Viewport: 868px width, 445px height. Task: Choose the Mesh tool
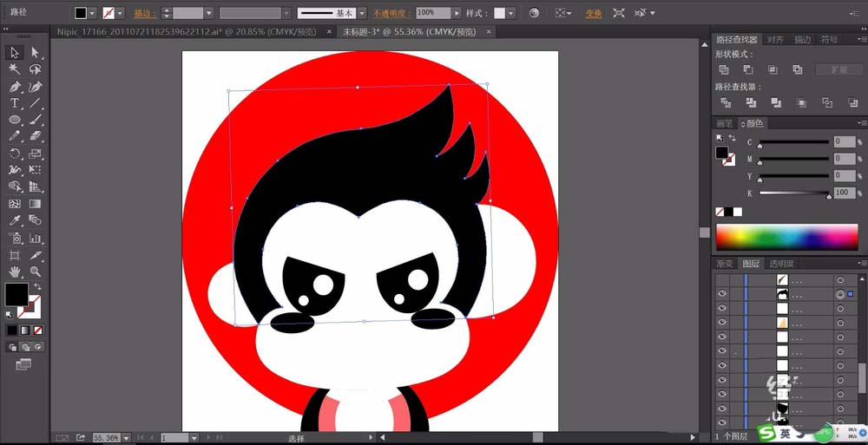[15, 204]
